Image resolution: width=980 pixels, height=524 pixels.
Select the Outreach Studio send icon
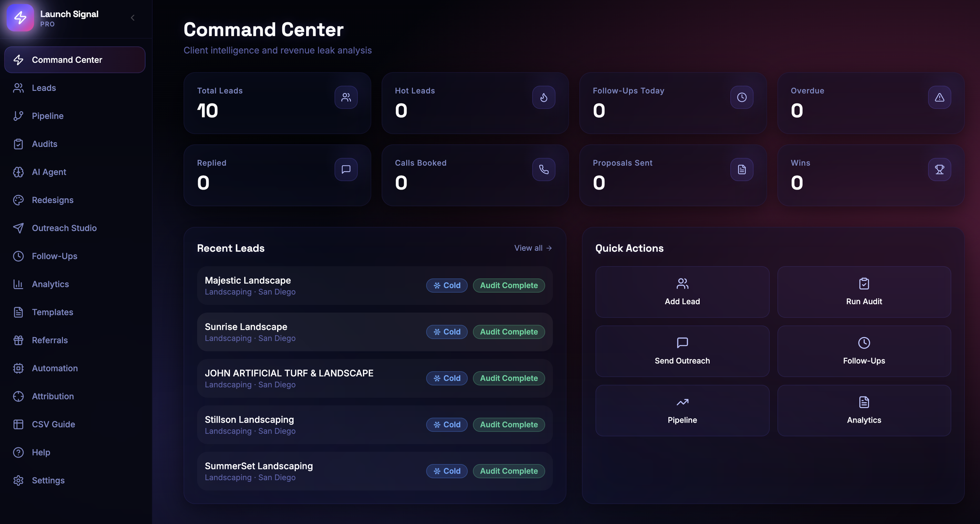pyautogui.click(x=19, y=228)
